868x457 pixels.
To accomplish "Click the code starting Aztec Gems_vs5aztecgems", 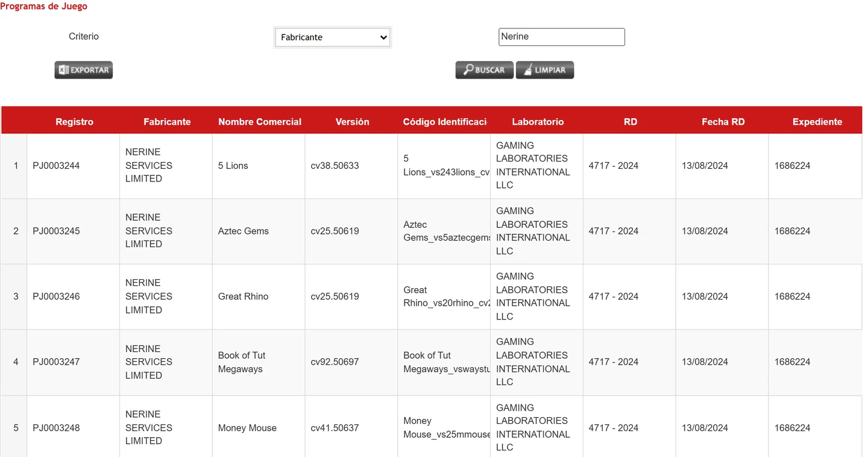I will pyautogui.click(x=446, y=231).
